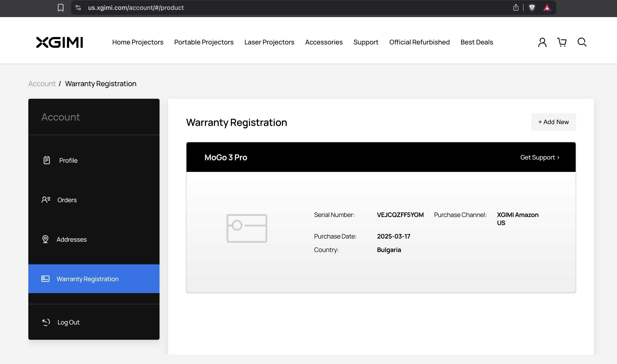Open the user account icon
The width and height of the screenshot is (617, 364).
542,42
